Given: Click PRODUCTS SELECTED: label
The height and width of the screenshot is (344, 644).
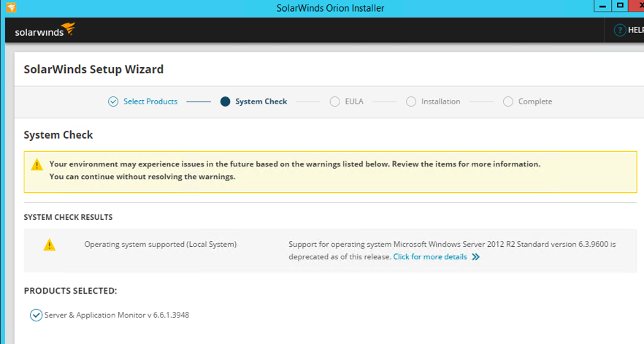Looking at the screenshot, I should pyautogui.click(x=70, y=291).
